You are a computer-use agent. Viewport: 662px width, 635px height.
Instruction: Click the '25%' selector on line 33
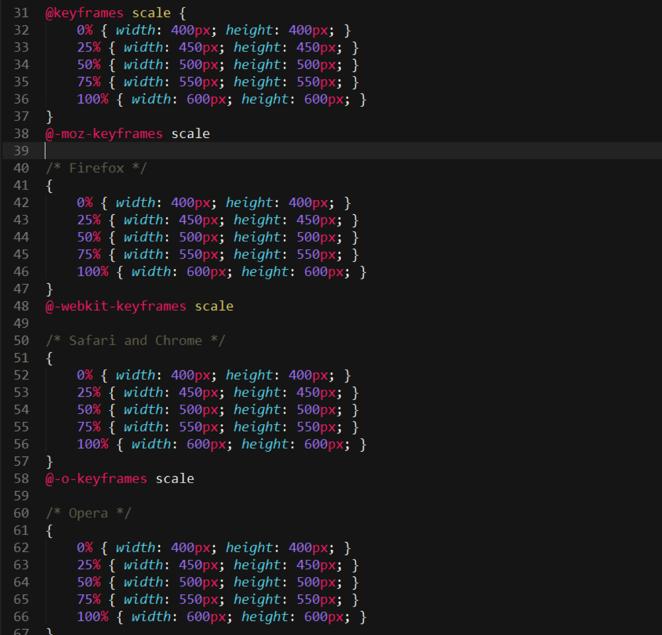tap(88, 47)
